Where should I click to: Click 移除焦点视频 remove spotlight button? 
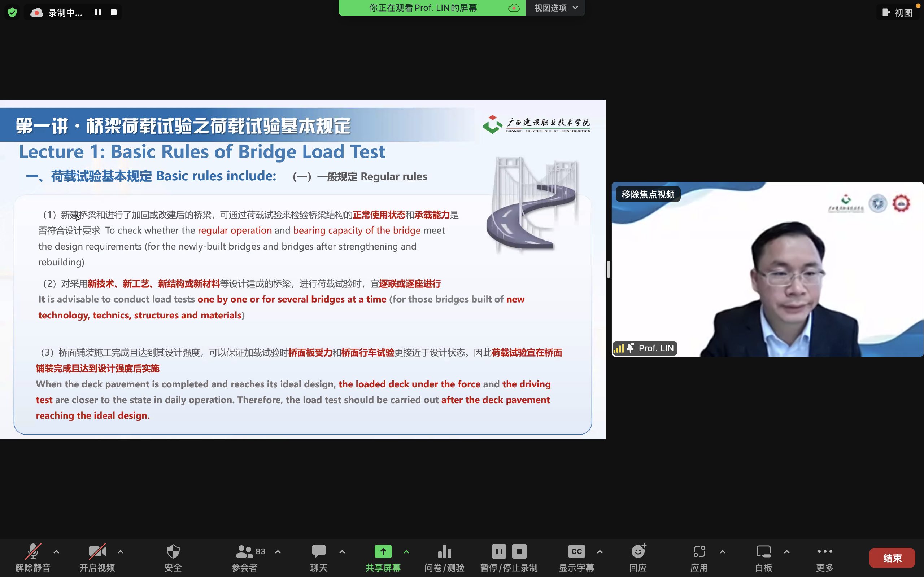coord(648,195)
